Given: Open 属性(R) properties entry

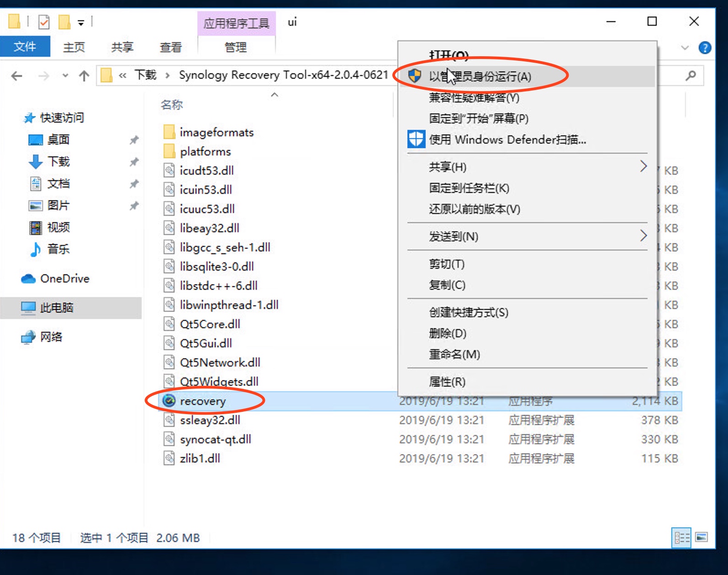Looking at the screenshot, I should coord(527,382).
